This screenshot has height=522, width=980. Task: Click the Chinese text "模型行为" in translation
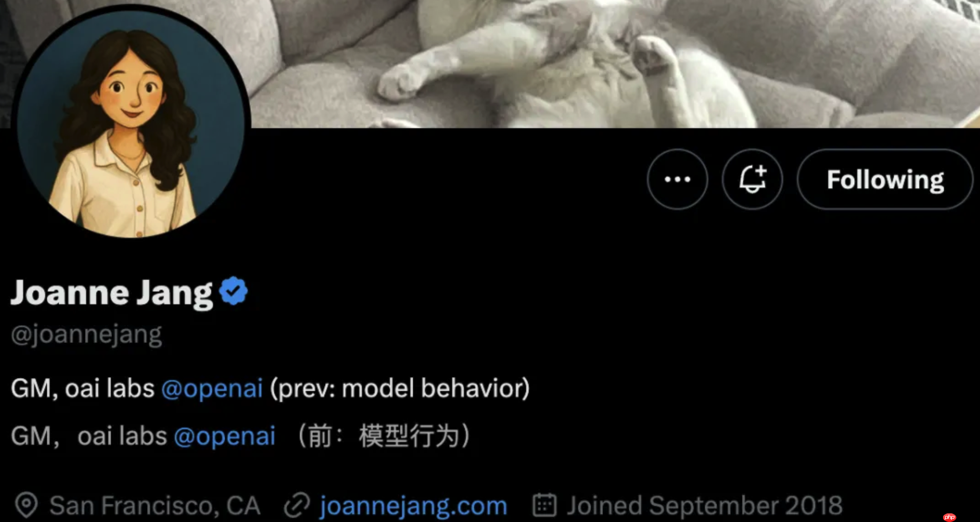point(409,436)
